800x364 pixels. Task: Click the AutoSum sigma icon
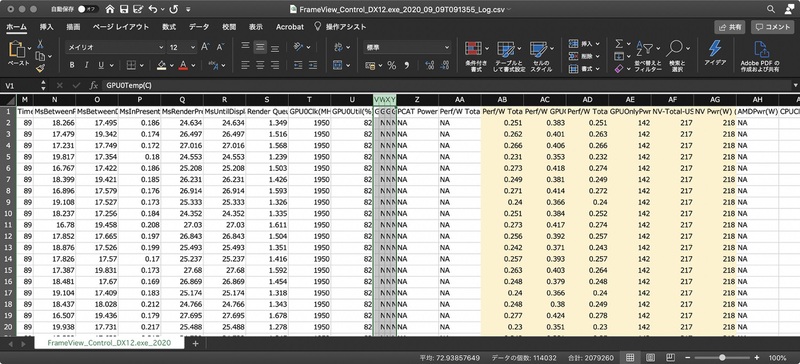coord(619,44)
